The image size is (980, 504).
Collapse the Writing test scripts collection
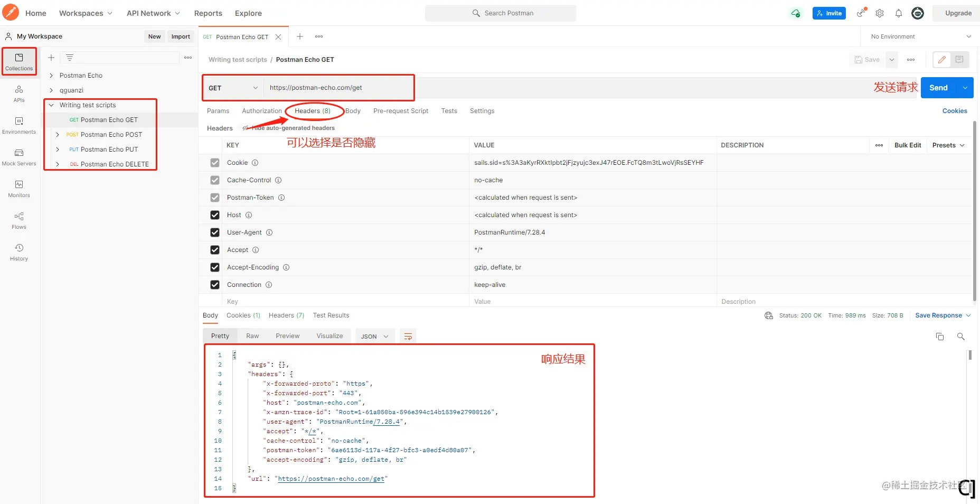51,105
